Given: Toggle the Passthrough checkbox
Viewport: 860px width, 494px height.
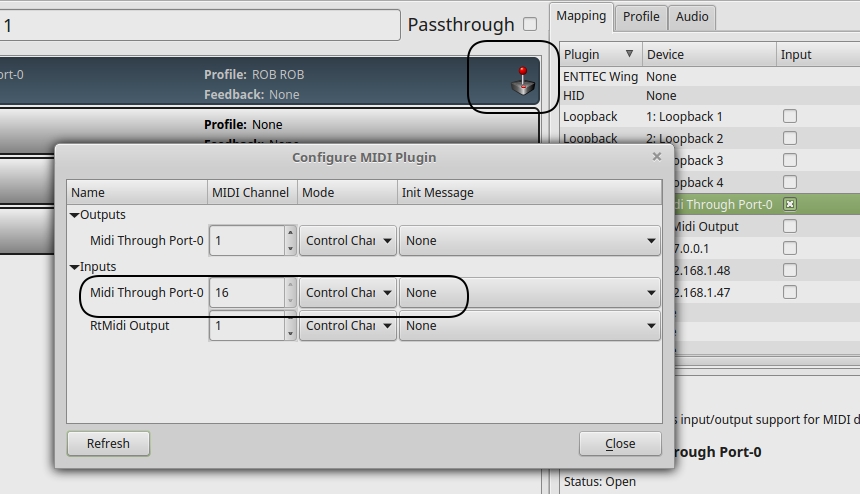Looking at the screenshot, I should click(x=530, y=24).
